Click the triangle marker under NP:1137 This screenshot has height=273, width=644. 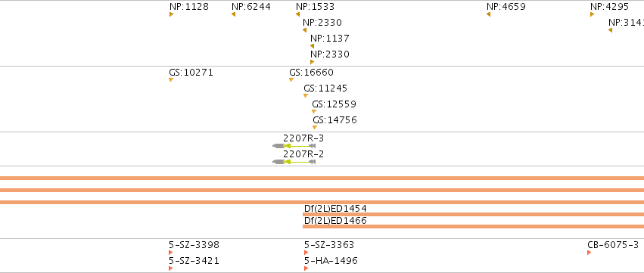point(312,46)
